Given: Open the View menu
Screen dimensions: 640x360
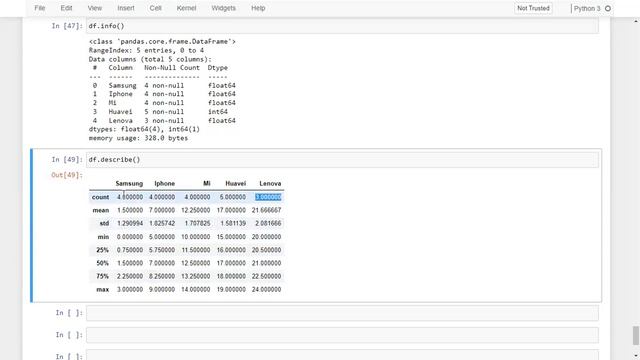Looking at the screenshot, I should point(94,8).
